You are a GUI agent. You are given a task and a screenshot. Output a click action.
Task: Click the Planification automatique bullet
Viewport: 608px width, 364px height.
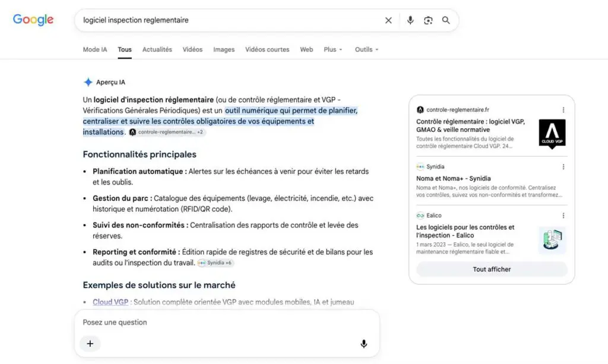pos(231,177)
